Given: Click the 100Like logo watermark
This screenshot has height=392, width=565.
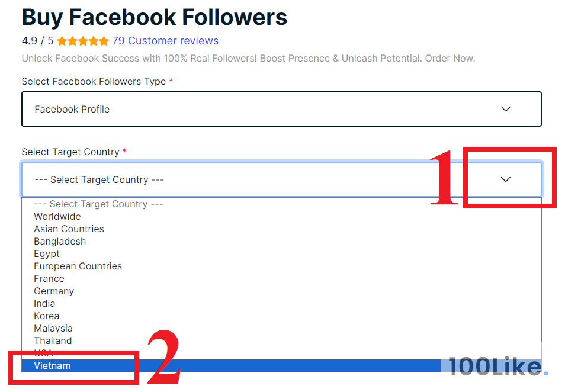Looking at the screenshot, I should (497, 367).
